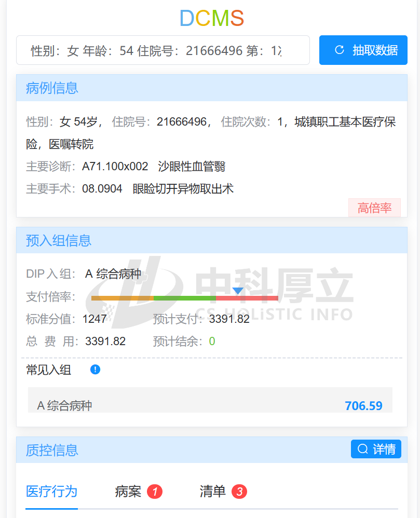Click the magnifier icon in 详情 button
The image size is (420, 518).
pyautogui.click(x=362, y=449)
